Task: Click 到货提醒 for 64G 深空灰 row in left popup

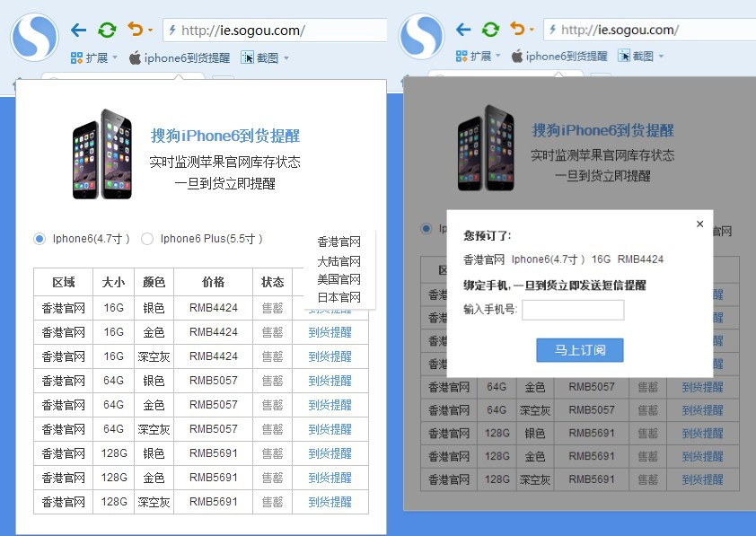Action: [x=330, y=429]
